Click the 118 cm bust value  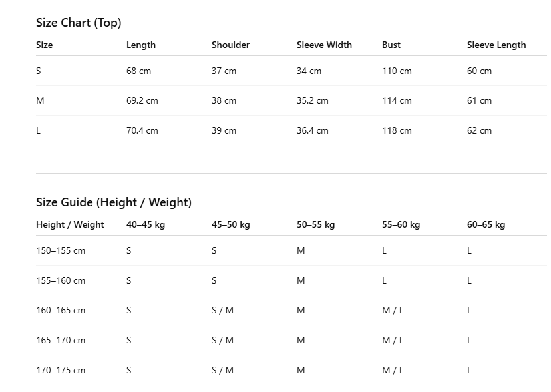(397, 131)
